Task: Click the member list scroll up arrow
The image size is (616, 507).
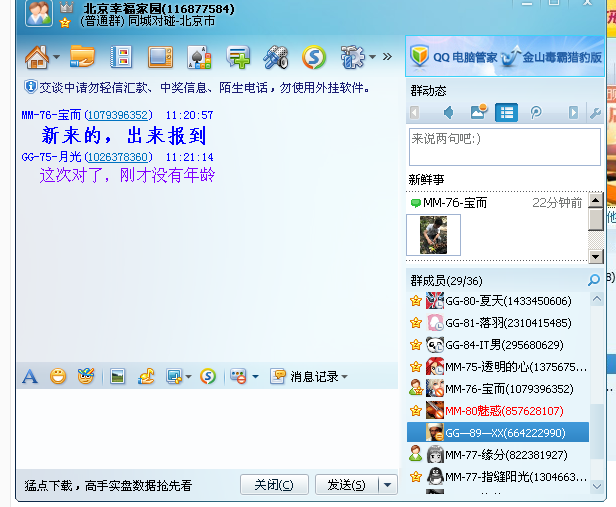Action: tap(597, 299)
